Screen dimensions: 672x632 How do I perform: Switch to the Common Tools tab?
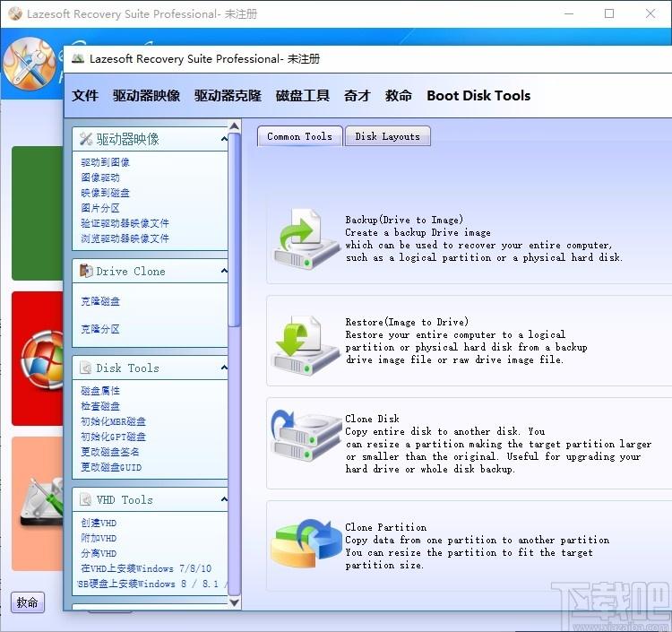299,136
